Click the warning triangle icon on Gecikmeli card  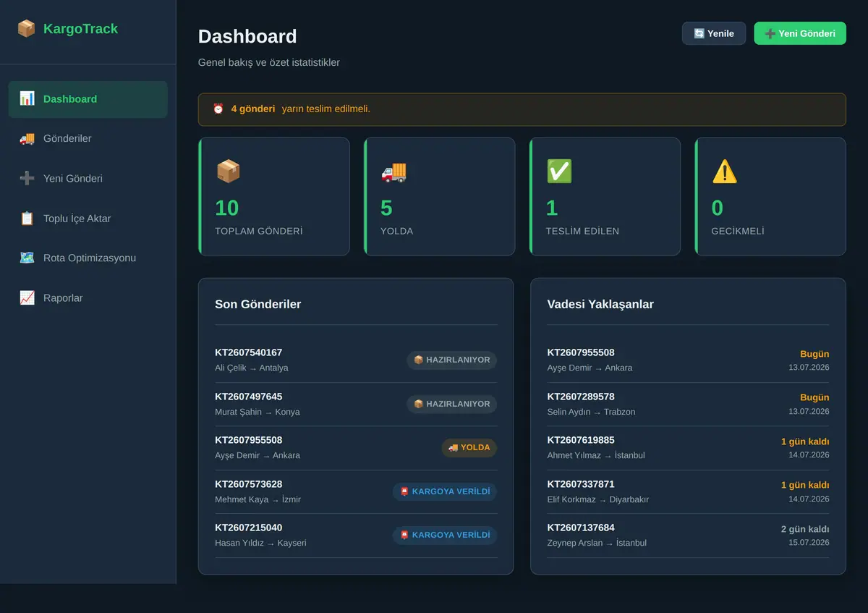[x=725, y=172]
